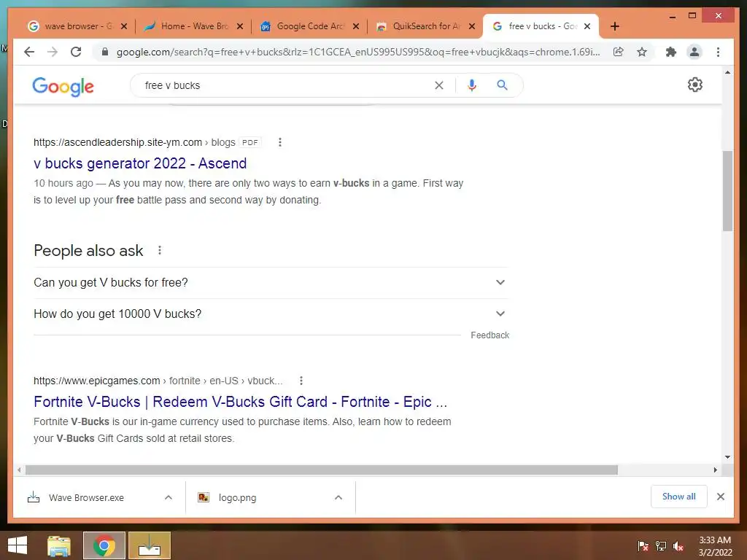Open downloaded logo.png file
This screenshot has width=747, height=560.
click(237, 497)
